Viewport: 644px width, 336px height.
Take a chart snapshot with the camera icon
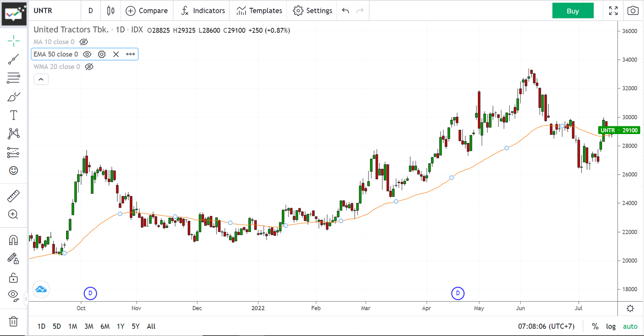pyautogui.click(x=633, y=11)
